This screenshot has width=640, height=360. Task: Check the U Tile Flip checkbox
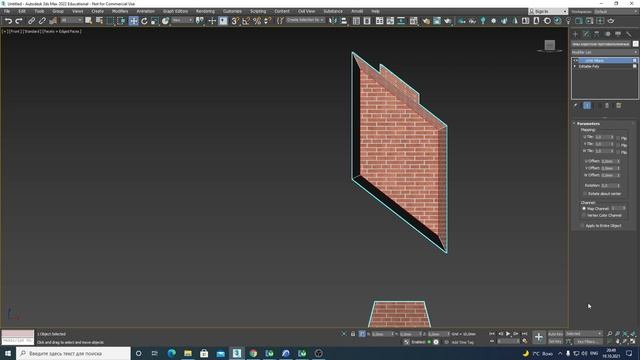tap(618, 138)
